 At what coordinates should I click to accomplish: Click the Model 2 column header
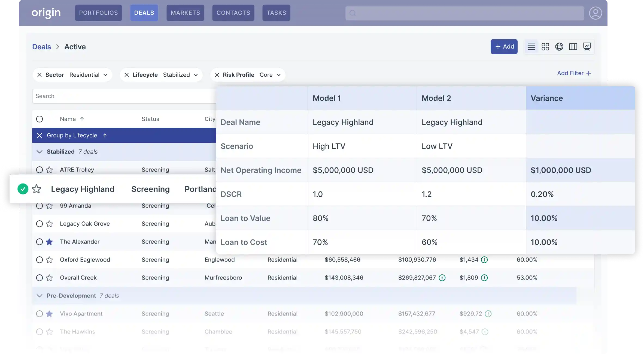click(x=471, y=98)
